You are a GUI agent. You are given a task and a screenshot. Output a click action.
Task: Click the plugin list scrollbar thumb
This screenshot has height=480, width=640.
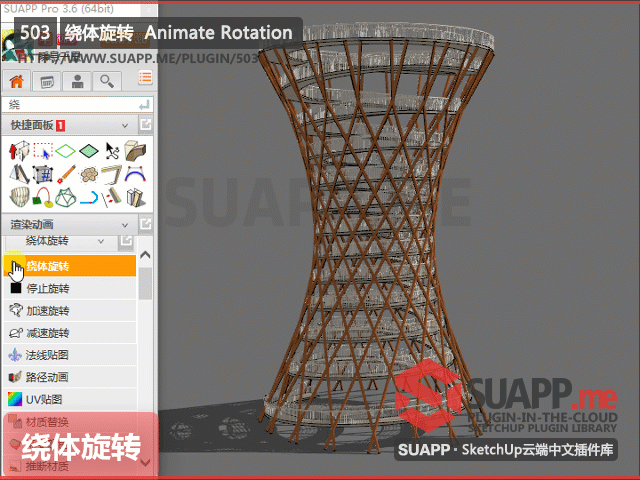(x=145, y=284)
